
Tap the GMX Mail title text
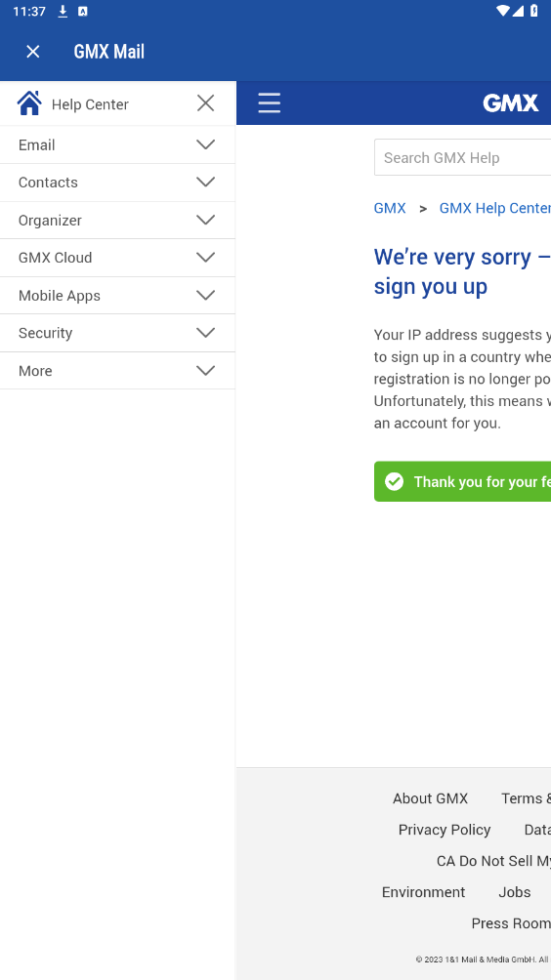(108, 52)
